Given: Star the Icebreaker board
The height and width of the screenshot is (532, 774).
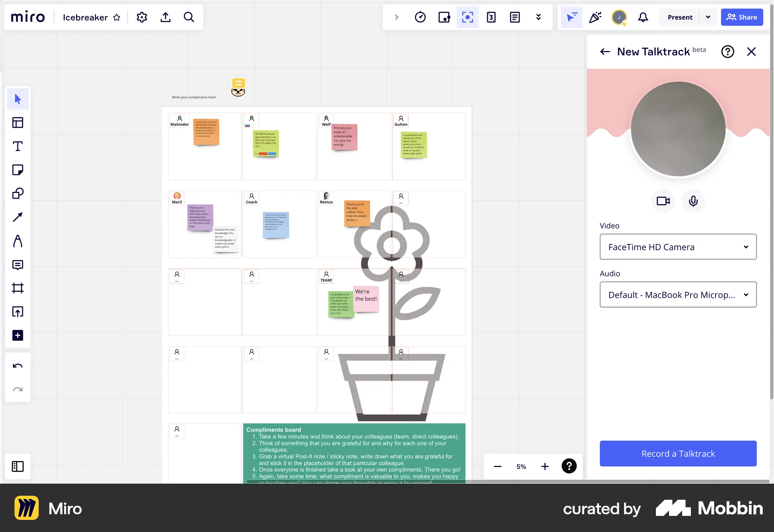Looking at the screenshot, I should coord(117,17).
